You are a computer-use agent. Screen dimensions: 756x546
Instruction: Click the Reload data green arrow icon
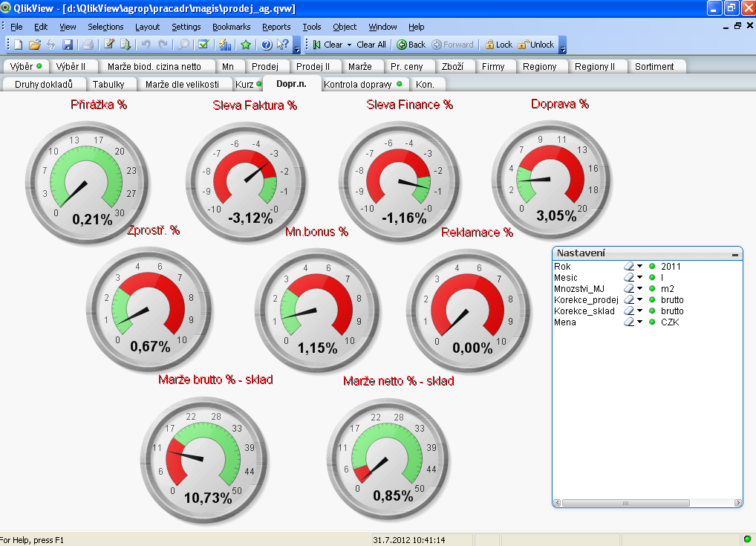pos(126,45)
